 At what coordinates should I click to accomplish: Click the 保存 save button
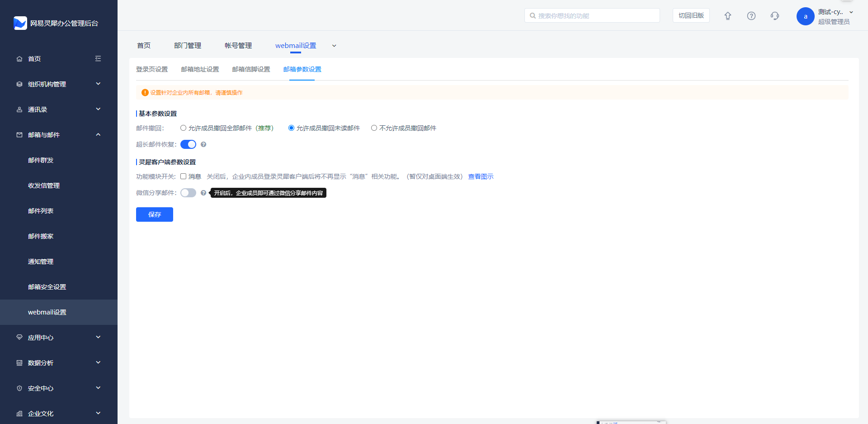tap(154, 214)
